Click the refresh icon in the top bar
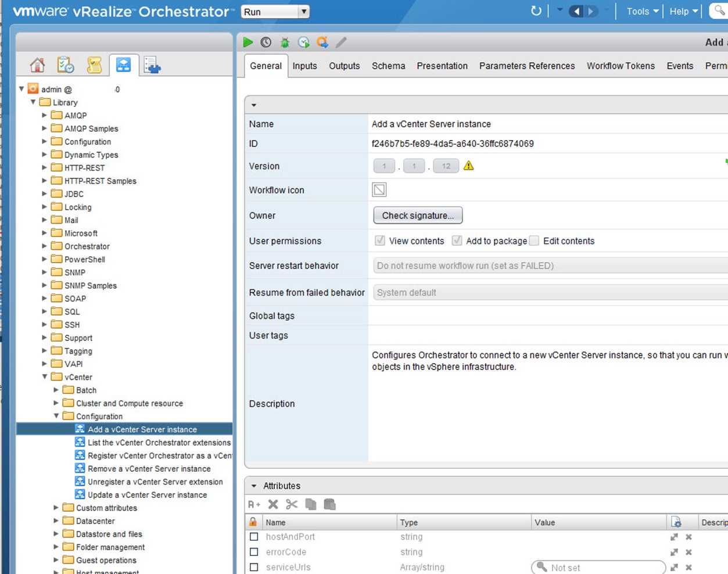This screenshot has height=574, width=728. click(x=536, y=11)
